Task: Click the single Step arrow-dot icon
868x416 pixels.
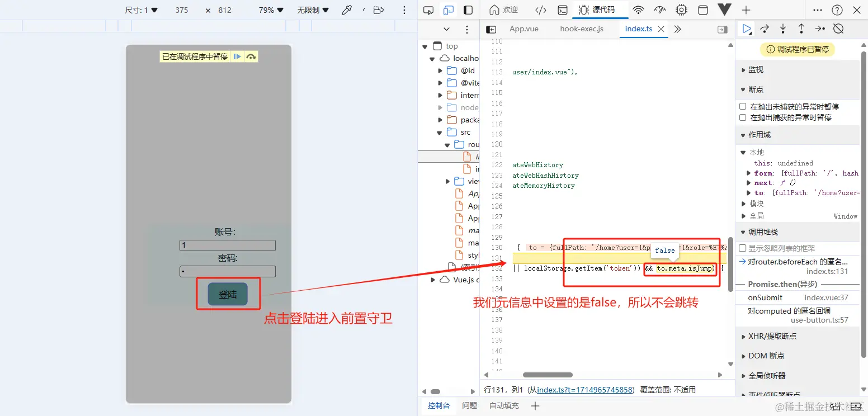Action: (819, 29)
